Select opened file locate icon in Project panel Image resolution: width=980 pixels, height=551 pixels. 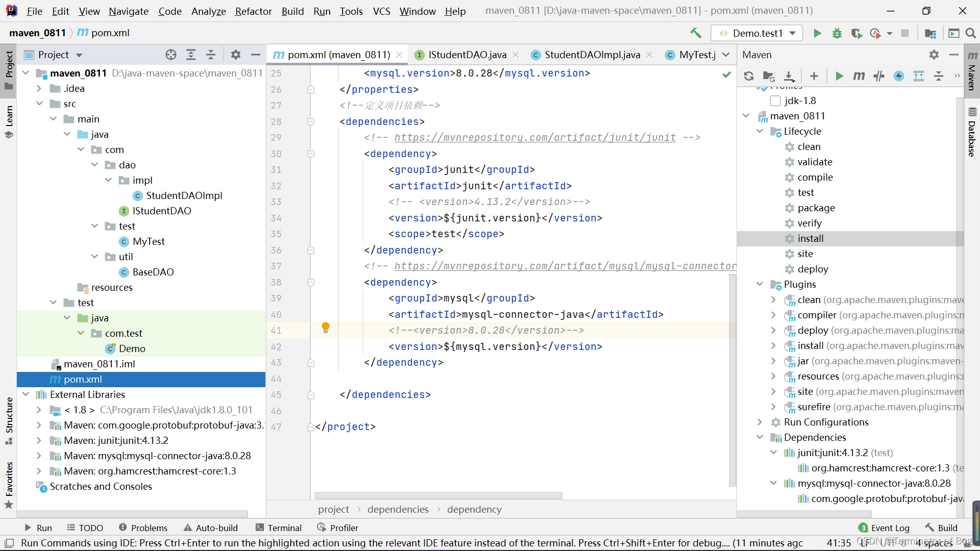(x=171, y=55)
